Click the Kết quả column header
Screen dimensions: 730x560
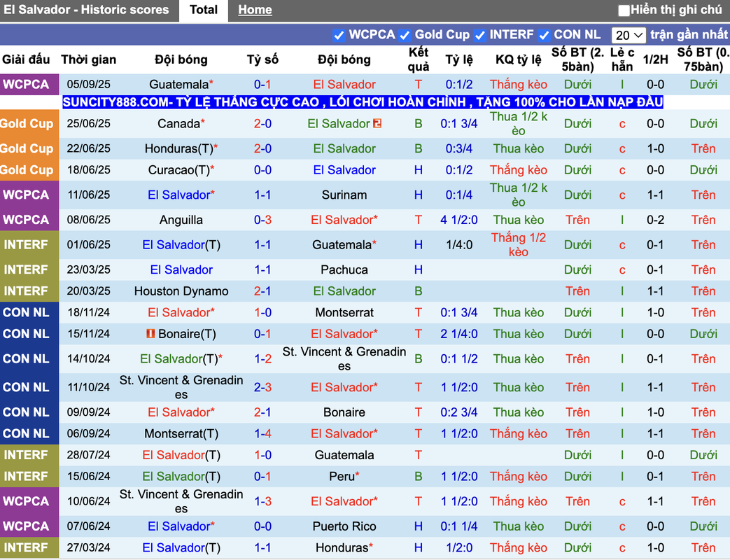tap(418, 59)
